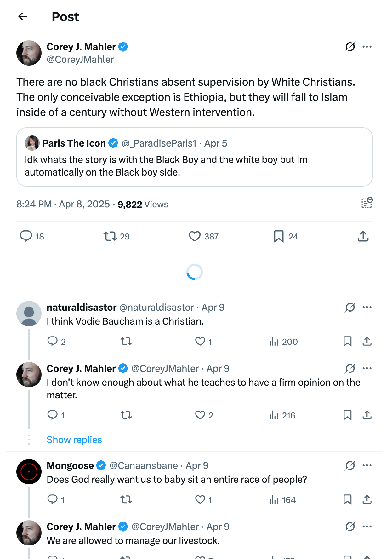The image size is (392, 559).
Task: Open 9,822 Views count
Action: [143, 205]
